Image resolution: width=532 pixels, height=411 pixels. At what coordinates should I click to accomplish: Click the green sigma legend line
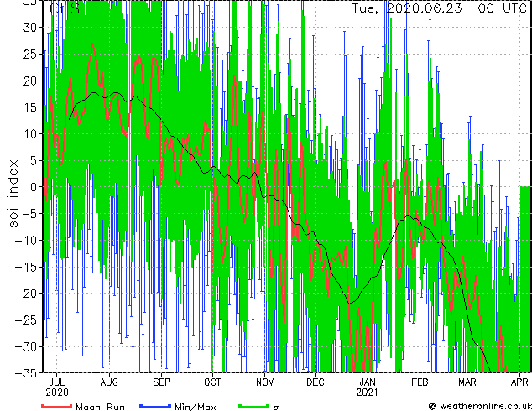click(253, 406)
